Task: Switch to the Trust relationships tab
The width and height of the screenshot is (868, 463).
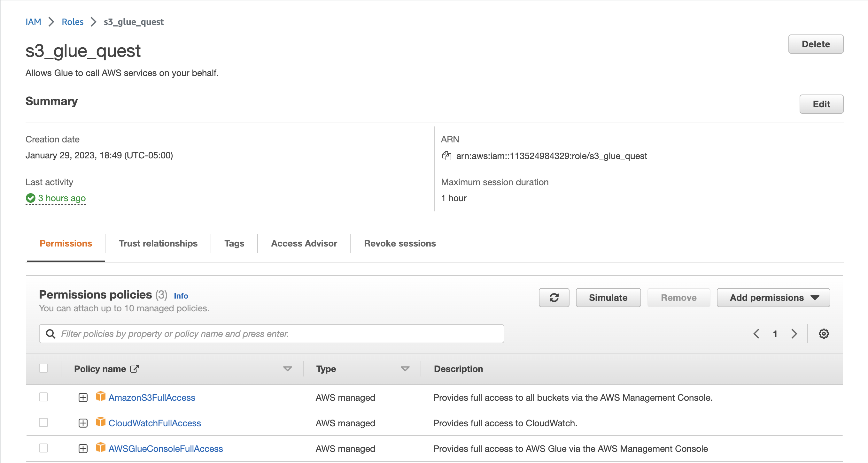Action: [158, 243]
